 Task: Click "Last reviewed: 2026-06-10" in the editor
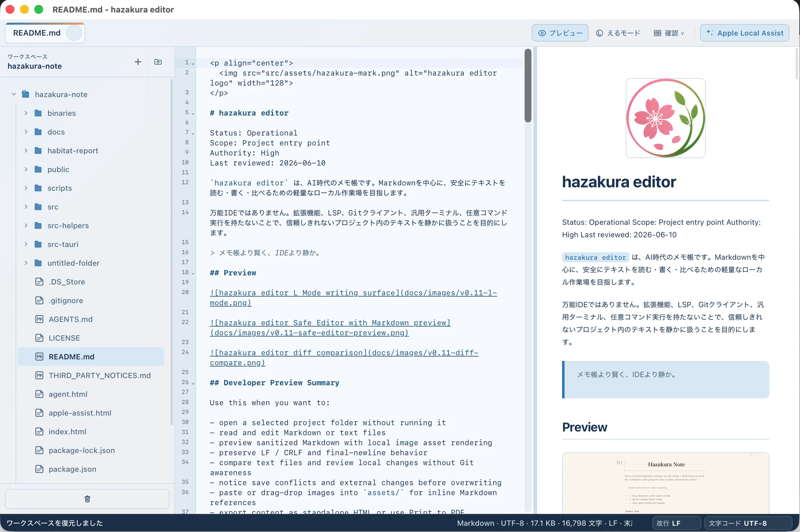[x=268, y=163]
